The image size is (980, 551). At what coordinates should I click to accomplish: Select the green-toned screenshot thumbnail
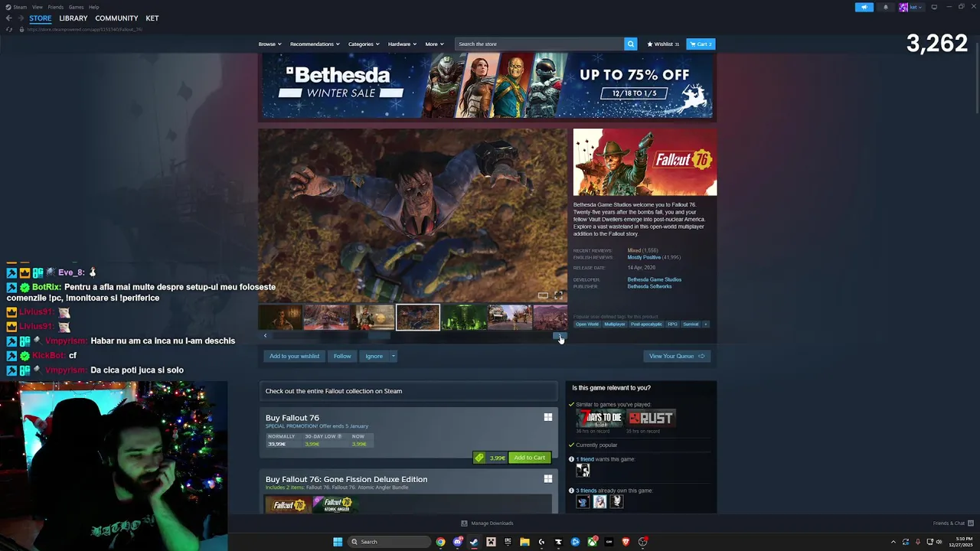point(464,317)
